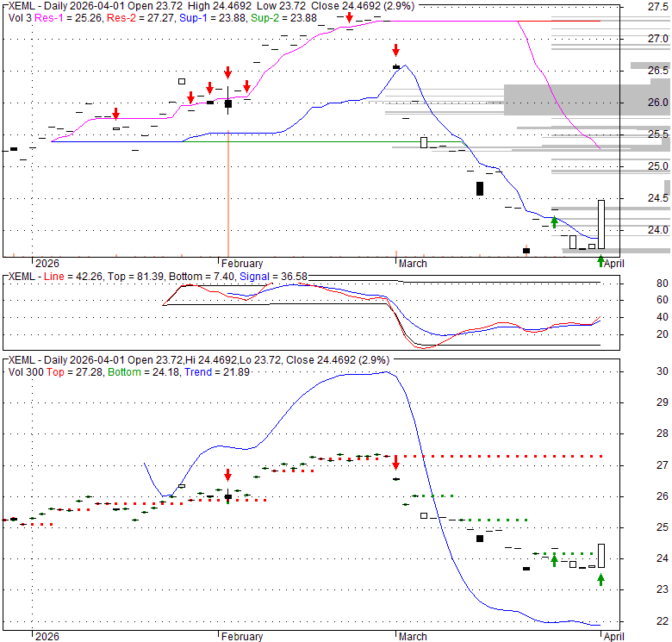Click the red arrow above February candle in bottom chart
This screenshot has height=642, width=672.
click(227, 475)
